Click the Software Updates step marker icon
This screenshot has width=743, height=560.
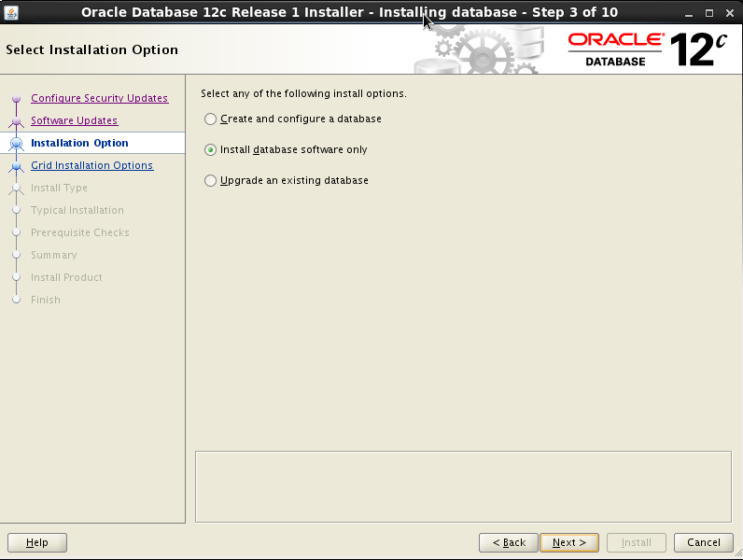coord(17,121)
